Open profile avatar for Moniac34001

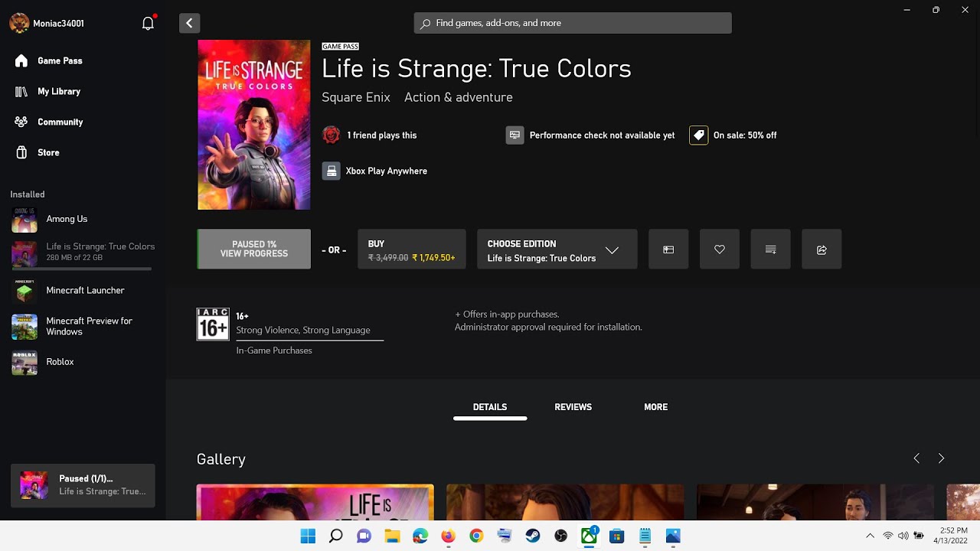point(19,23)
